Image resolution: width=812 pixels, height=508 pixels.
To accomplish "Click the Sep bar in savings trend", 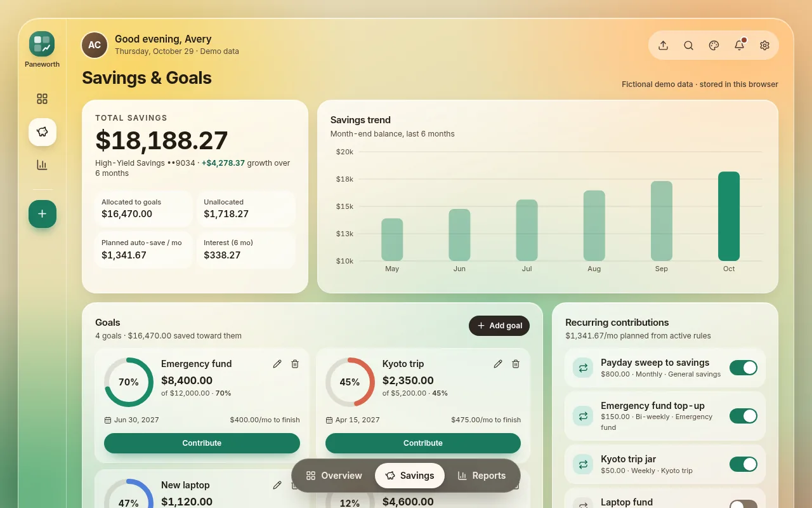I will 662,221.
